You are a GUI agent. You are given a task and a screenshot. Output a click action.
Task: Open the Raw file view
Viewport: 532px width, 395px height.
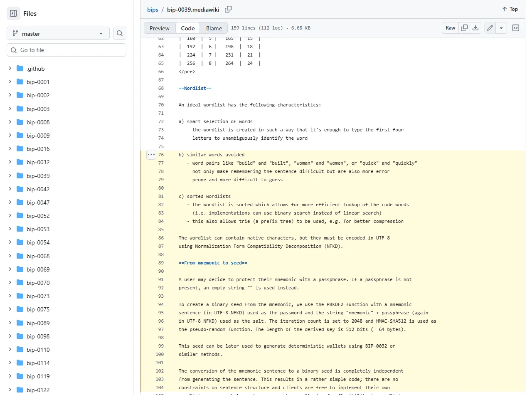(450, 28)
